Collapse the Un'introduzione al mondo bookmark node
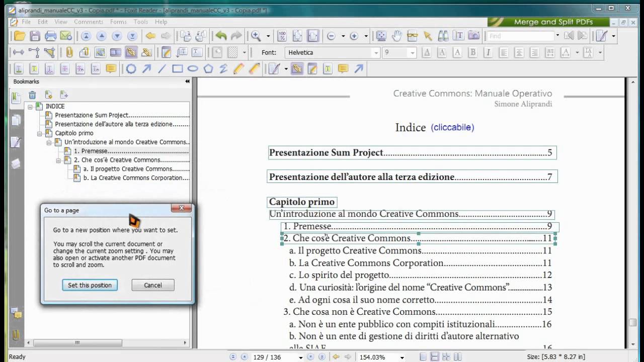644x362 pixels. [x=49, y=142]
